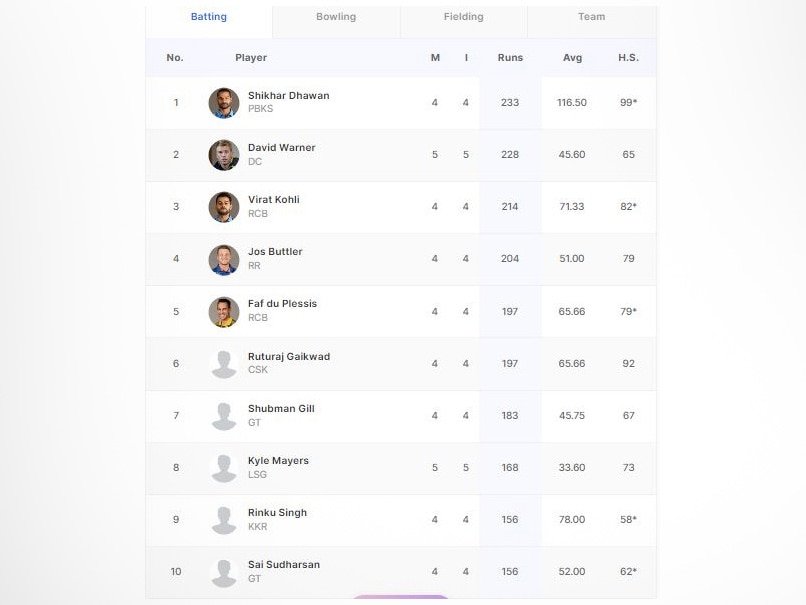Select the Batting tab
806x605 pixels.
(x=209, y=17)
